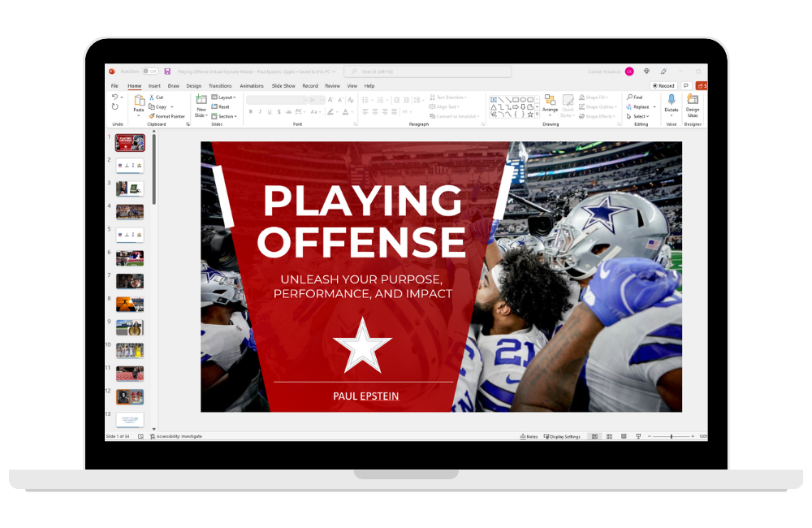Toggle text Shadow formatting
This screenshot has height=528, width=812.
(x=279, y=112)
